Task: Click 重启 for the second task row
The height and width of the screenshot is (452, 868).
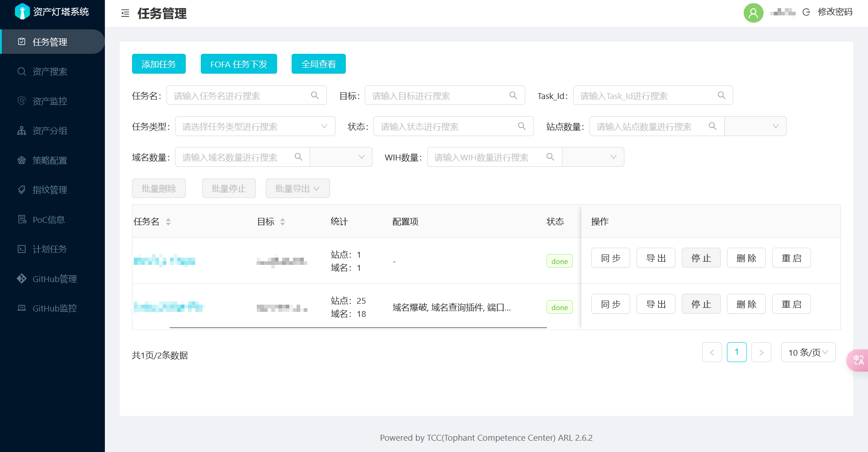Action: coord(791,304)
